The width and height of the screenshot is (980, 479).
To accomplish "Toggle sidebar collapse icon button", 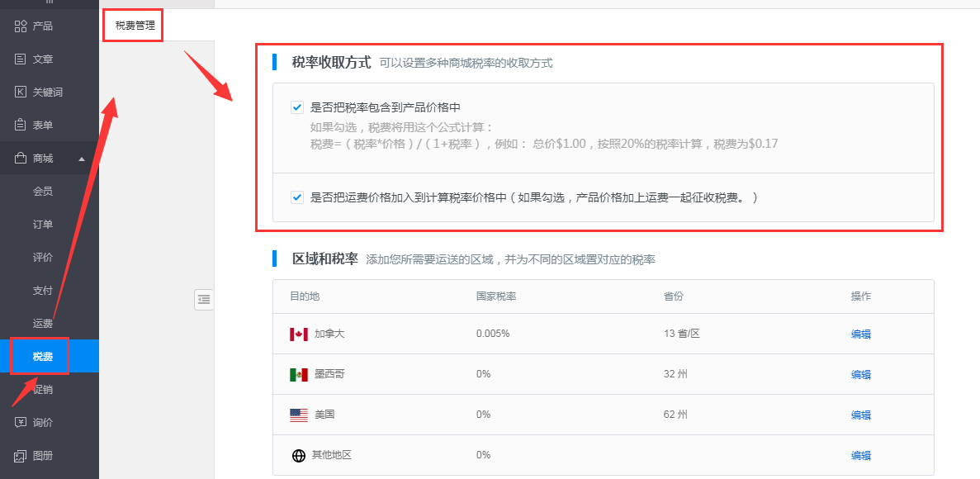I will pyautogui.click(x=204, y=300).
